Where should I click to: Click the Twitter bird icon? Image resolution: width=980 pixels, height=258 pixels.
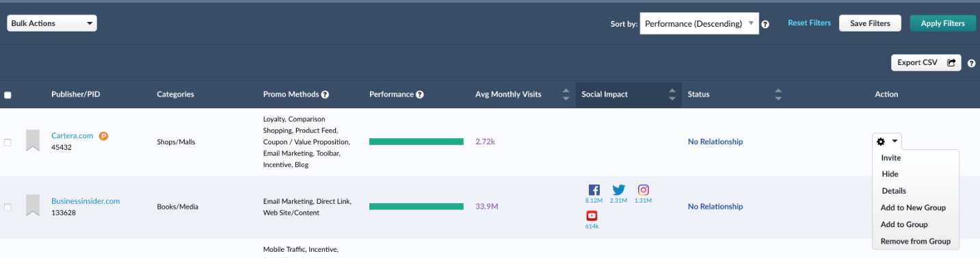pyautogui.click(x=619, y=190)
